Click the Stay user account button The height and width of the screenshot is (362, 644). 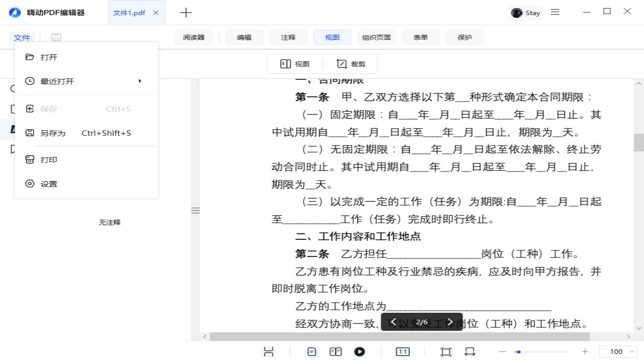coord(526,13)
